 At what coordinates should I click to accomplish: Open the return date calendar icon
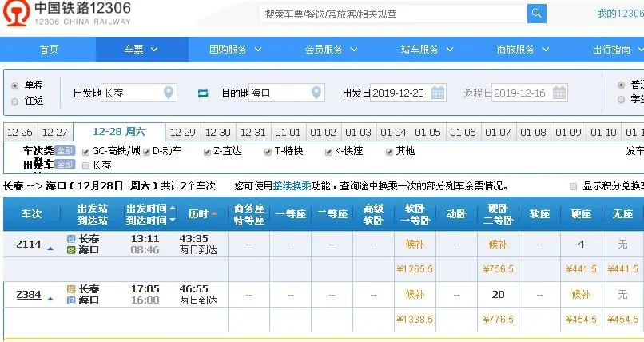[x=559, y=93]
